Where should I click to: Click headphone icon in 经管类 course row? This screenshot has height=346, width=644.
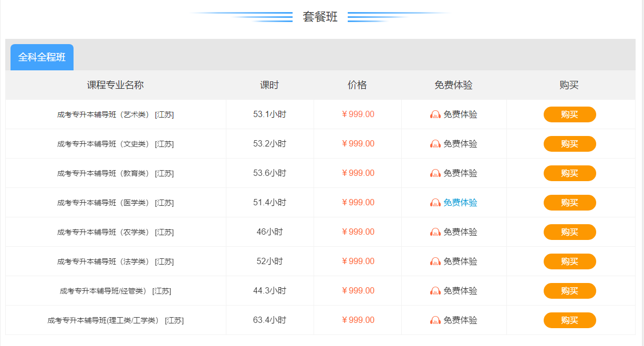[435, 291]
